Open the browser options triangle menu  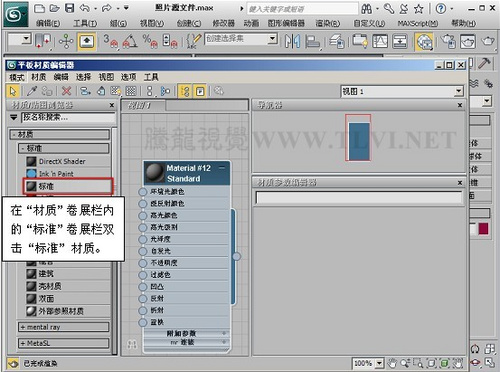coord(13,117)
